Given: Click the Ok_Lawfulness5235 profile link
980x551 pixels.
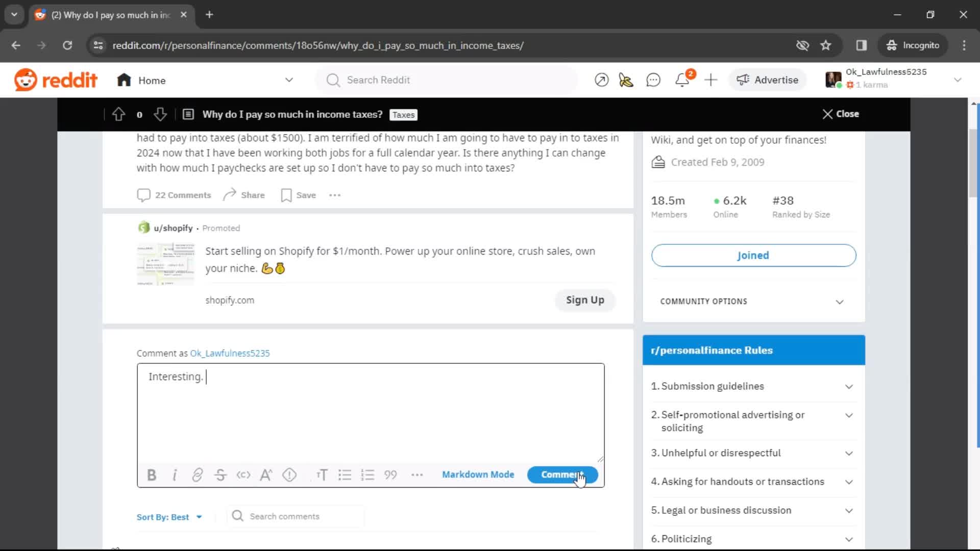Looking at the screenshot, I should 230,353.
